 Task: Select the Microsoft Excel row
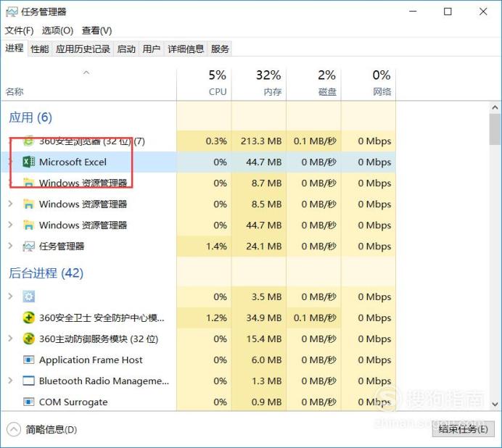[199, 162]
